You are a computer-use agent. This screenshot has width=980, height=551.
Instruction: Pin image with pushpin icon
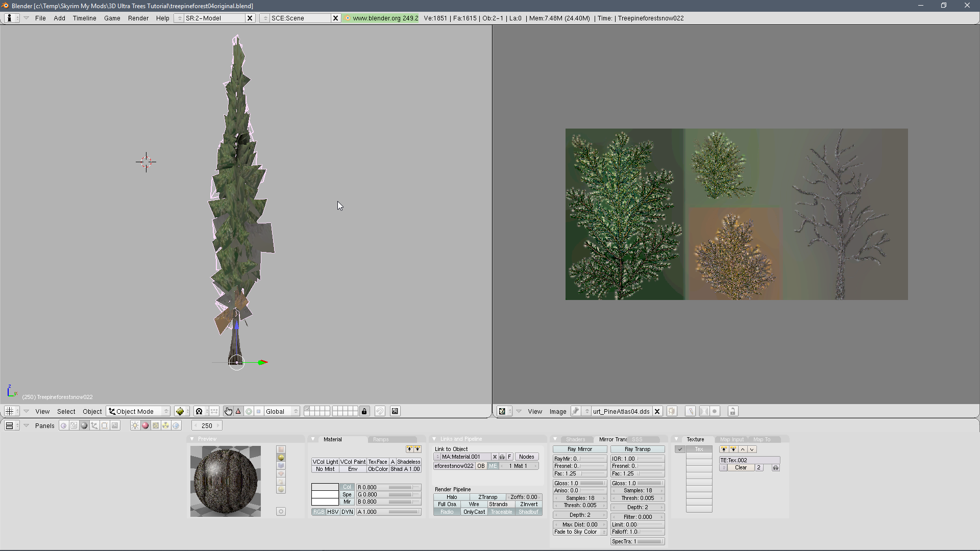coord(576,411)
